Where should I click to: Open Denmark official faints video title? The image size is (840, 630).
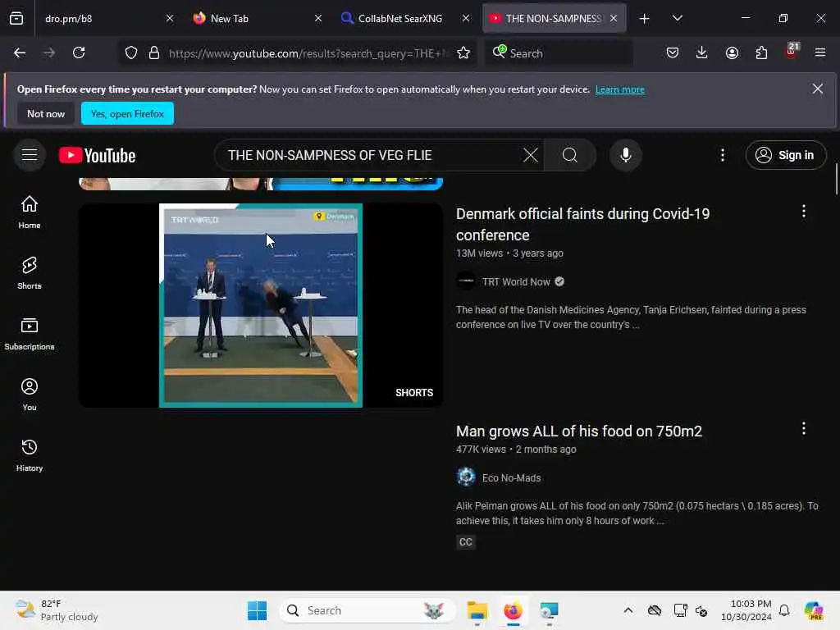click(x=582, y=224)
